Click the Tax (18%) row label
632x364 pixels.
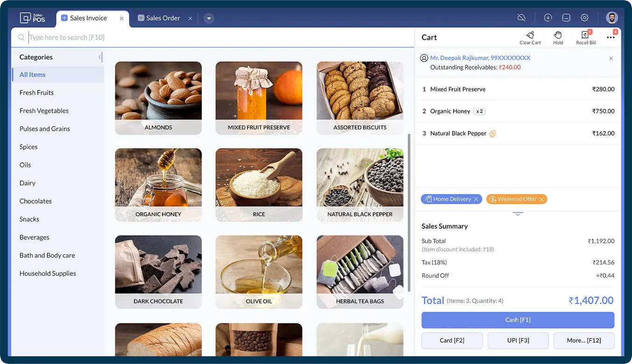pyautogui.click(x=434, y=262)
